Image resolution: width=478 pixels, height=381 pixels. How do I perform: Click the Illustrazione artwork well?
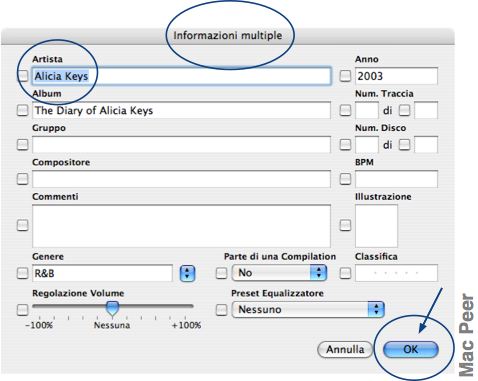coord(376,226)
